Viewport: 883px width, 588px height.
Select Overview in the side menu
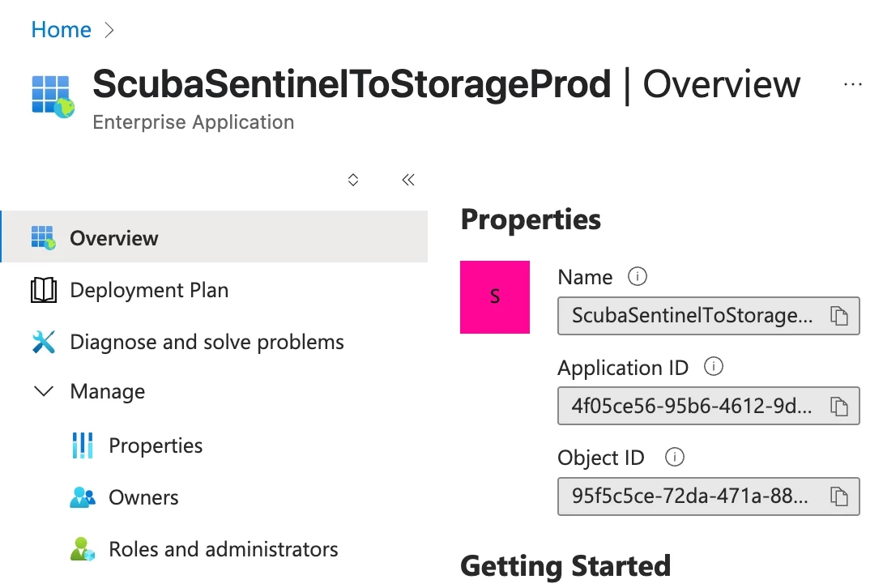(114, 238)
